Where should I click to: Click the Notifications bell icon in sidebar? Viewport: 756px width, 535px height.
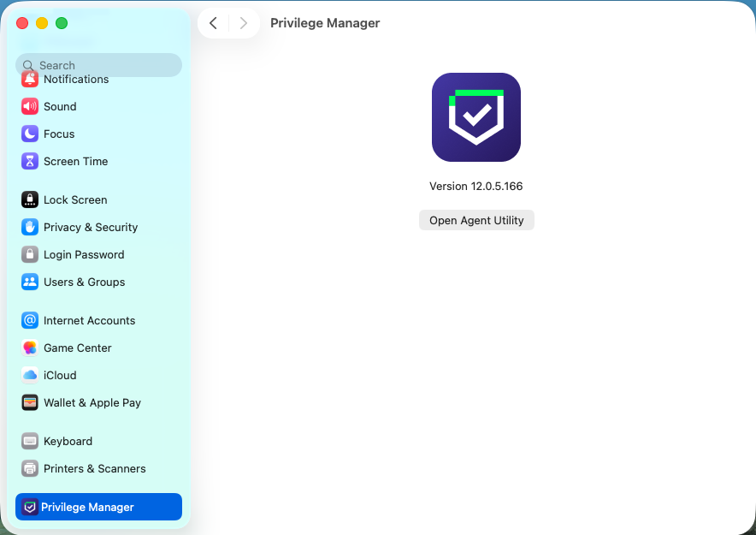[30, 80]
